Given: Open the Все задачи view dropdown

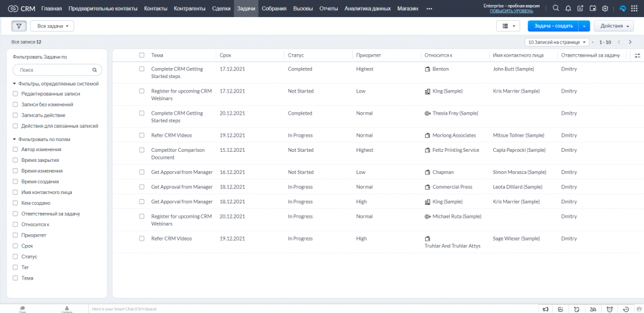Looking at the screenshot, I should pos(52,26).
